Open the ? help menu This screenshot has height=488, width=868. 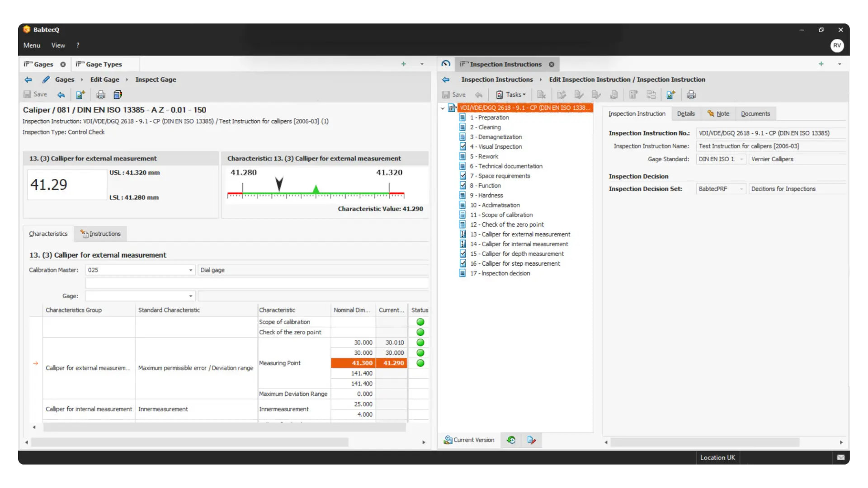[x=78, y=45]
